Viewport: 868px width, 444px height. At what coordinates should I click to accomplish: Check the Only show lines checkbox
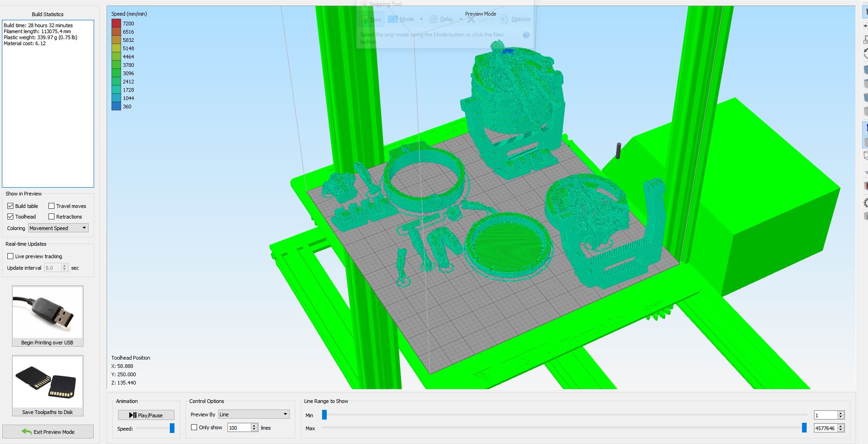pyautogui.click(x=194, y=427)
